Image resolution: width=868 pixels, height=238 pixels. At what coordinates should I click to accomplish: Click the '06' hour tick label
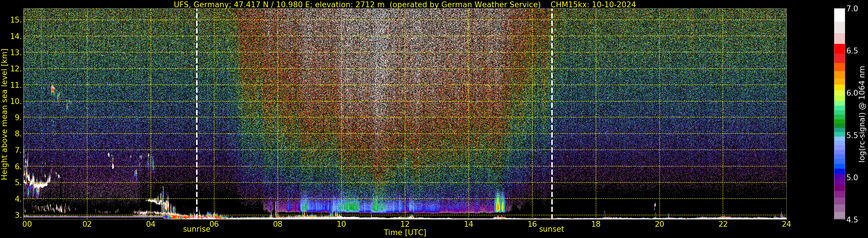tap(214, 224)
